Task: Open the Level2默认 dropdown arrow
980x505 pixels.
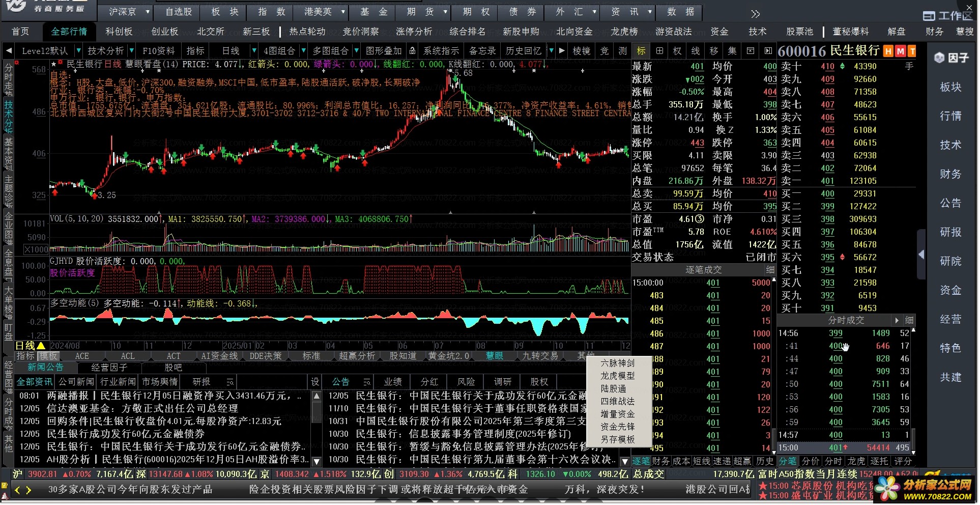Action: [x=78, y=51]
